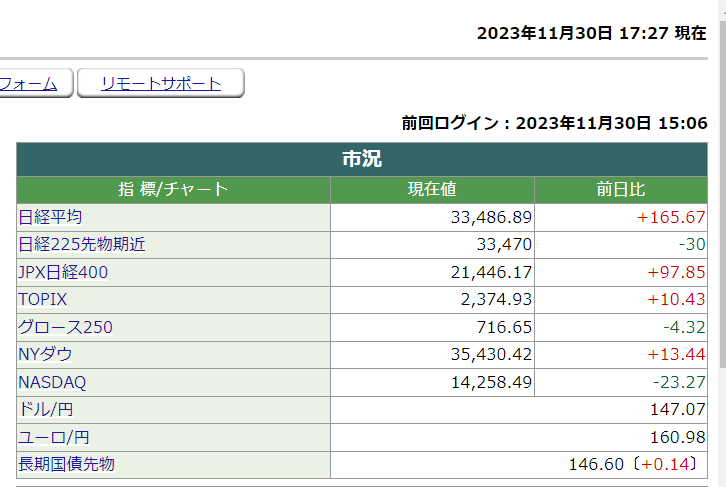The width and height of the screenshot is (726, 487).
Task: Click the 前回ログイン timestamp text
Action: [x=554, y=123]
